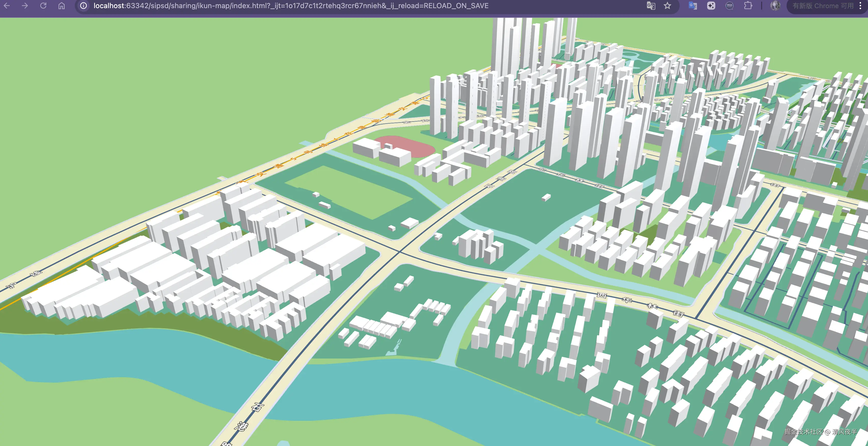
Task: Open the site information icon
Action: (83, 6)
